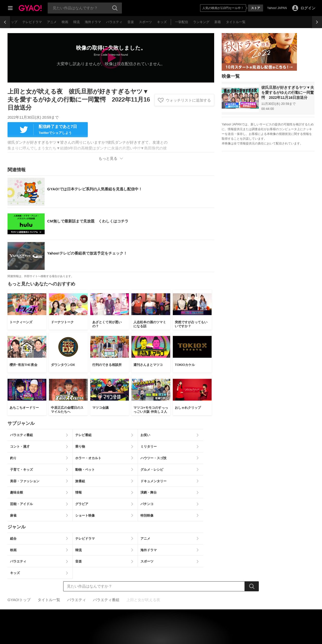This screenshot has width=322, height=644.
Task: Click the header search magnifier icon
Action: tap(115, 8)
